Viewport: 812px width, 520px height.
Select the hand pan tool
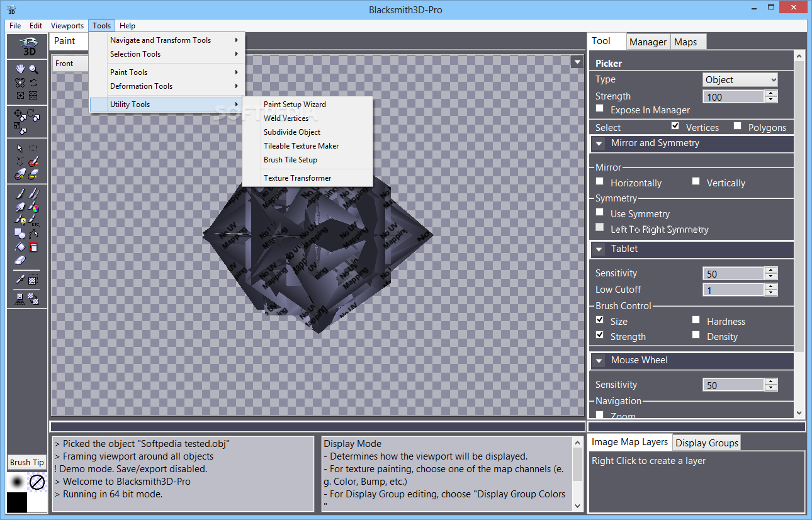[x=20, y=69]
